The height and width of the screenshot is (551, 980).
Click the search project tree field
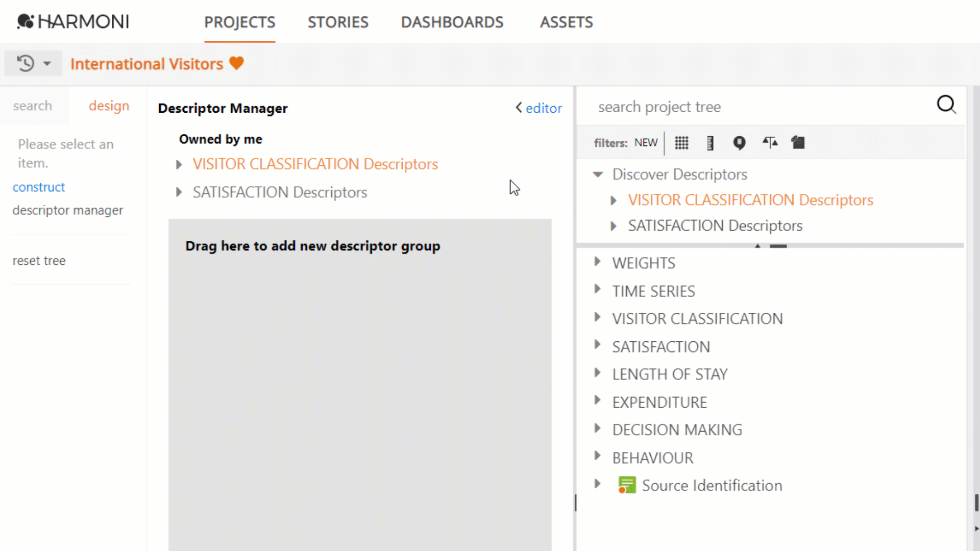pyautogui.click(x=761, y=107)
